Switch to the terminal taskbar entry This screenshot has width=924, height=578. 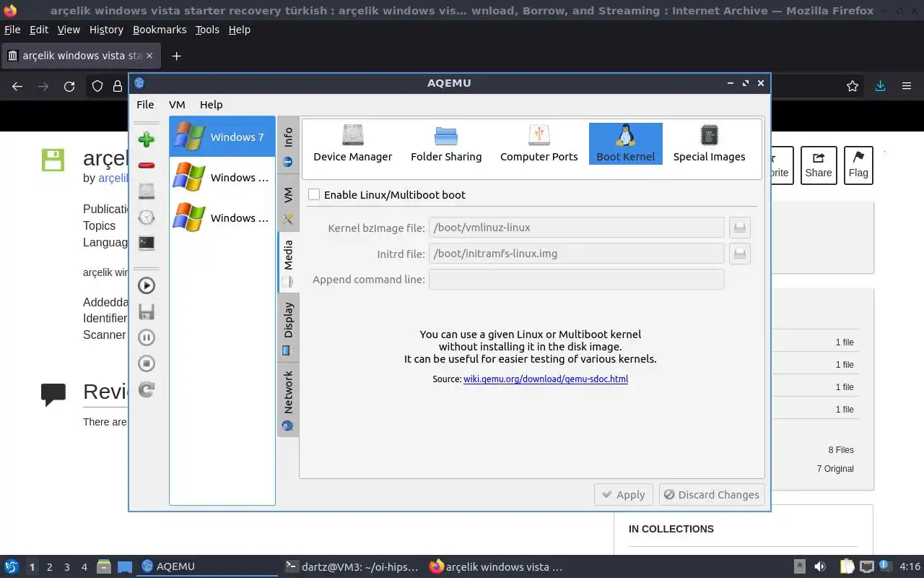click(352, 566)
